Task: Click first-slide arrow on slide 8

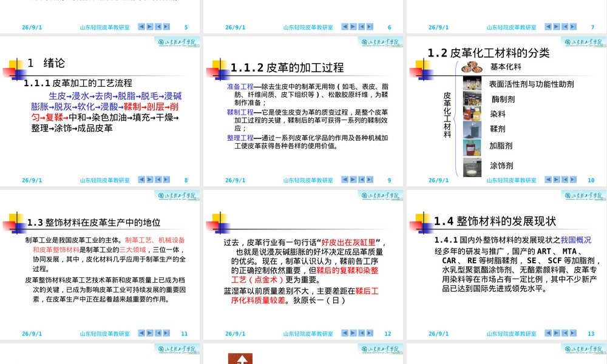Action: [x=158, y=180]
